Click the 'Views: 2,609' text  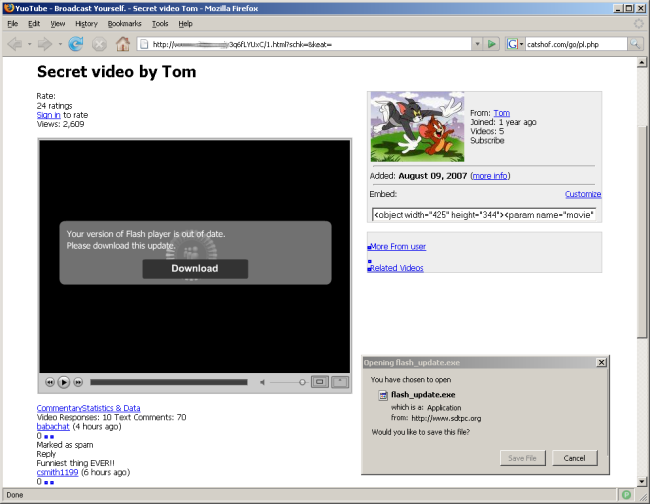pyautogui.click(x=61, y=124)
